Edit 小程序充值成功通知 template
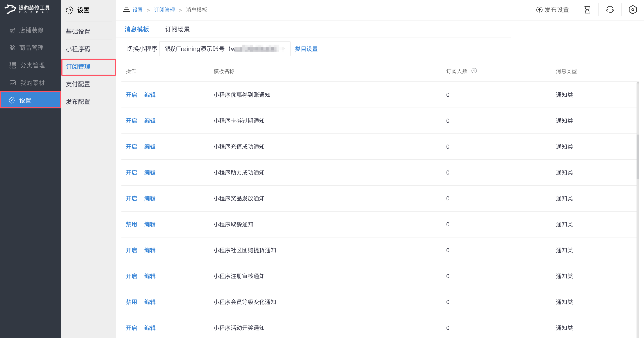644x338 pixels. (150, 147)
